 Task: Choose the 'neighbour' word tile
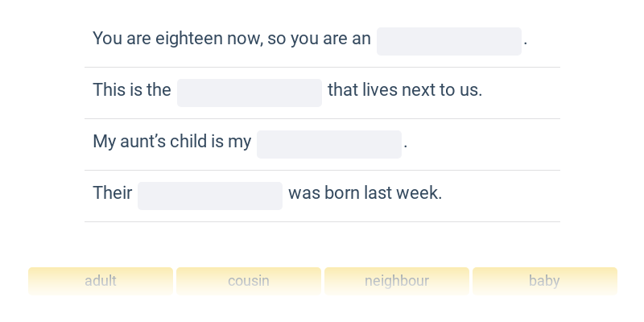coord(397,281)
